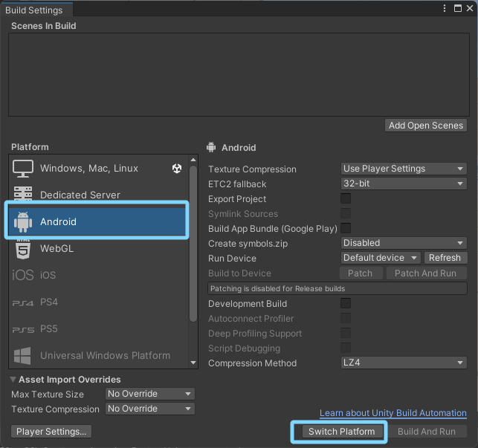The width and height of the screenshot is (478, 448).
Task: Enable the Export Project checkbox
Action: pyautogui.click(x=346, y=198)
